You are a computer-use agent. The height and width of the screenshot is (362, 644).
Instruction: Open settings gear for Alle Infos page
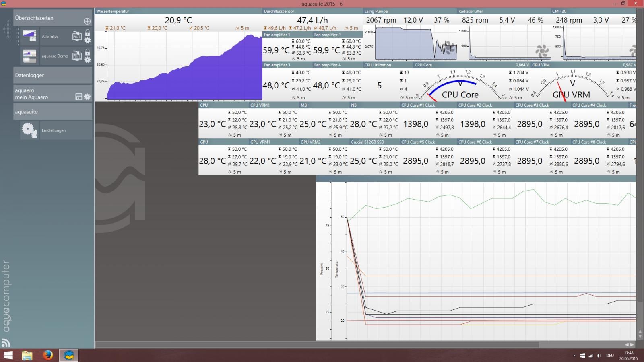pyautogui.click(x=87, y=40)
